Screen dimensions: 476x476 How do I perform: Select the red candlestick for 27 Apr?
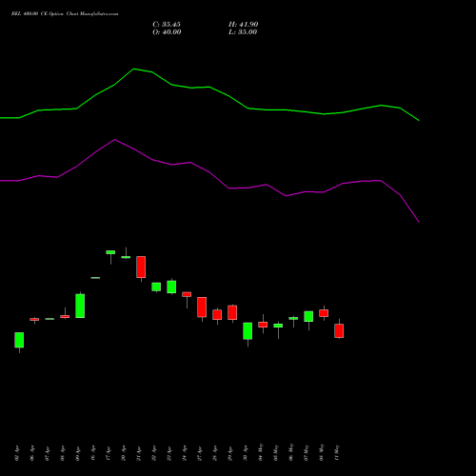tap(202, 307)
